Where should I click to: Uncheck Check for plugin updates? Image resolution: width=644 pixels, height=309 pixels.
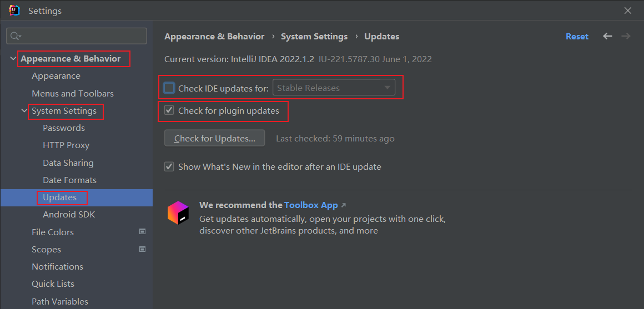coord(169,110)
